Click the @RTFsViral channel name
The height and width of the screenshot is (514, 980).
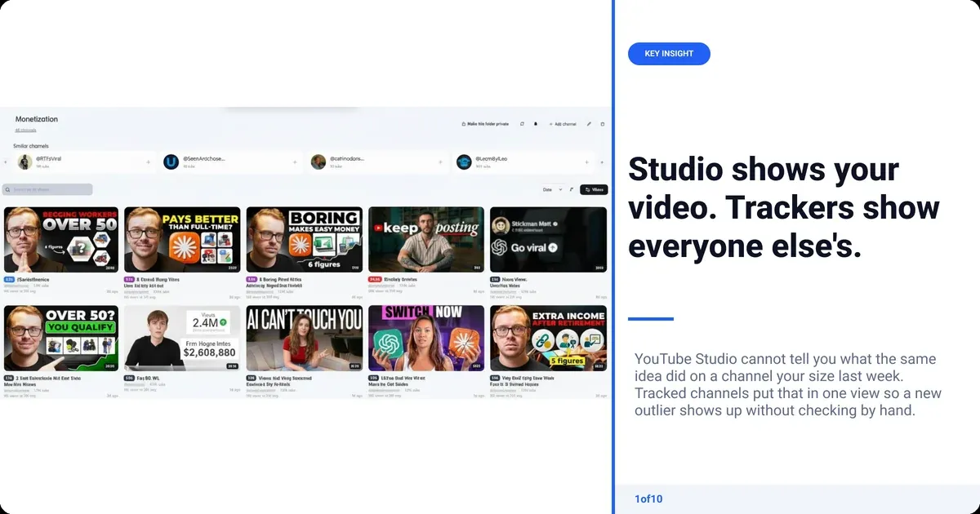48,158
